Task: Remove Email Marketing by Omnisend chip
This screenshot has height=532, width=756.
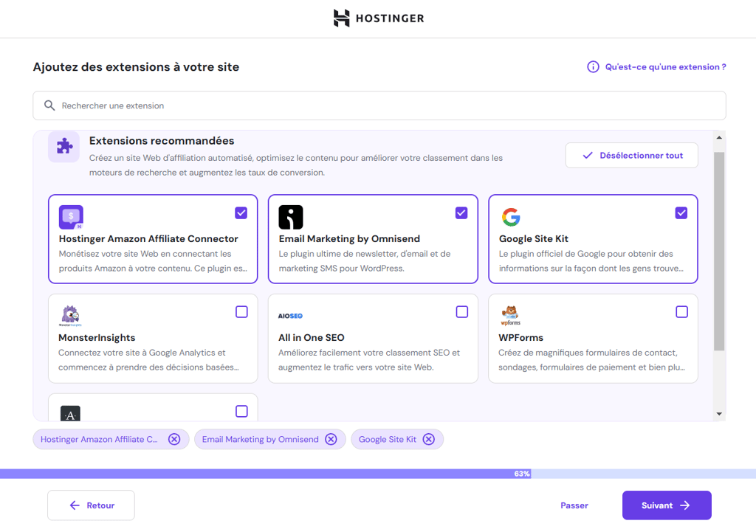Action: pos(331,440)
